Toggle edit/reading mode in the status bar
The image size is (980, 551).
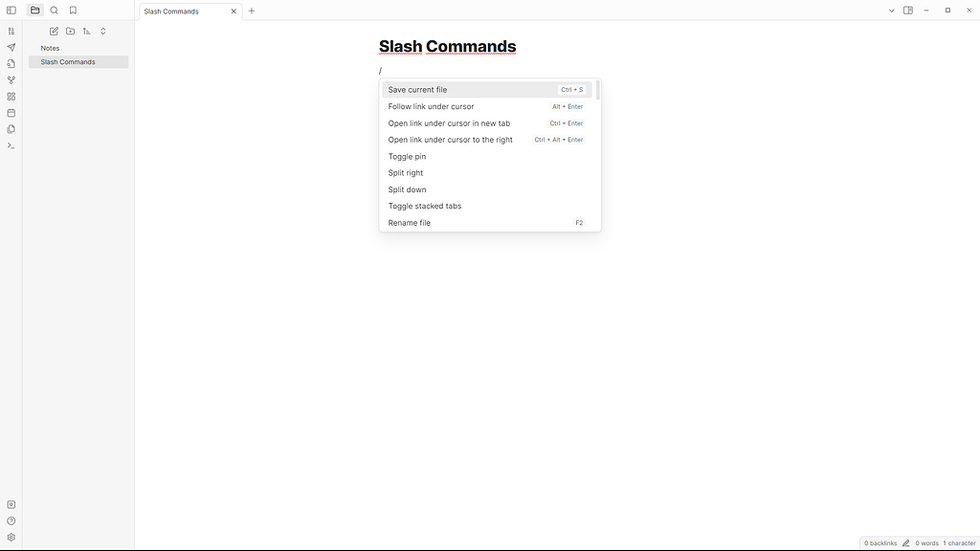[x=906, y=542]
